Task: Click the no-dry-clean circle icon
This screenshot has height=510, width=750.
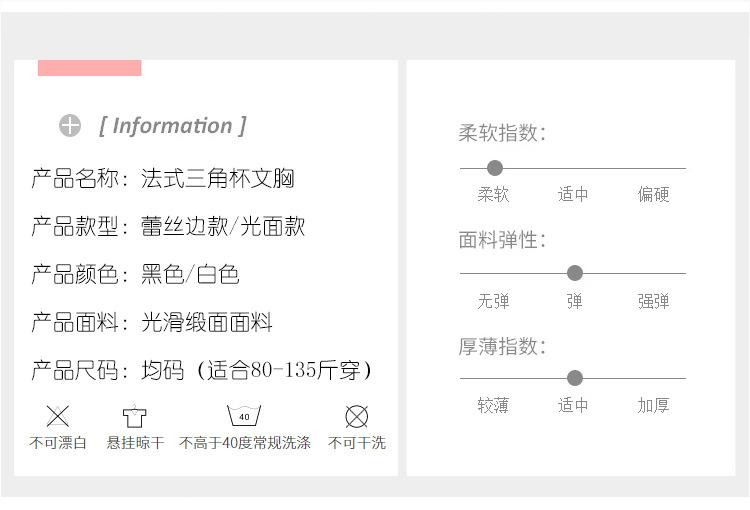Action: click(356, 416)
